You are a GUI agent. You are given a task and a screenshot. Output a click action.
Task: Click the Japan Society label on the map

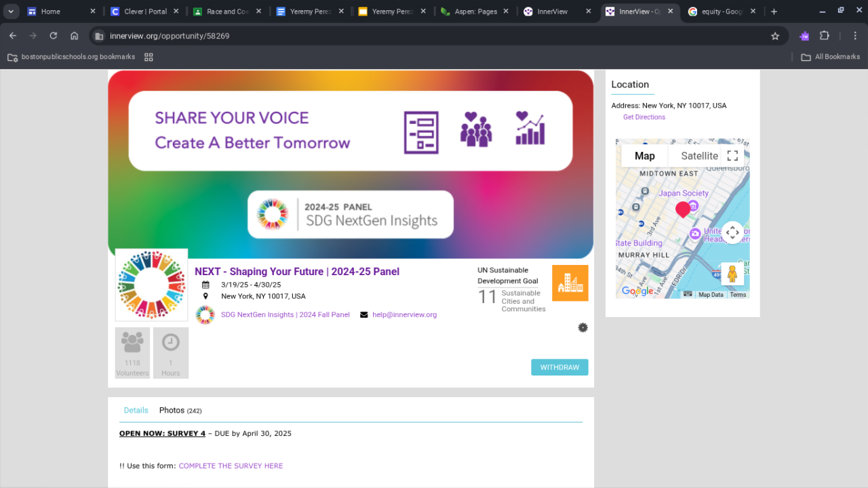pyautogui.click(x=684, y=193)
